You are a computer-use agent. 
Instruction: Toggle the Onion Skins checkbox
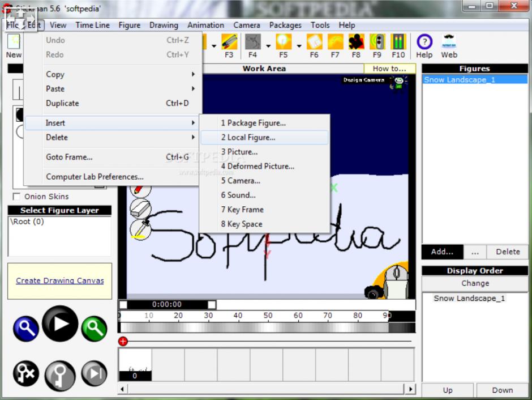[16, 197]
